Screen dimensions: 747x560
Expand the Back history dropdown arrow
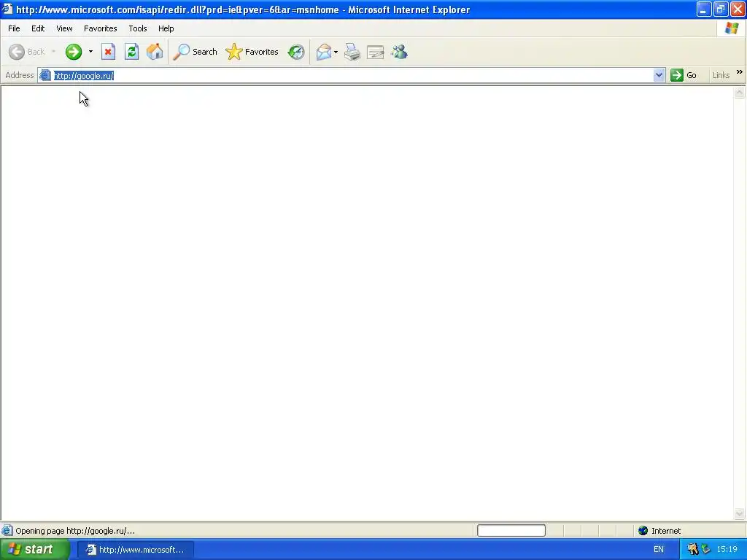click(x=53, y=52)
